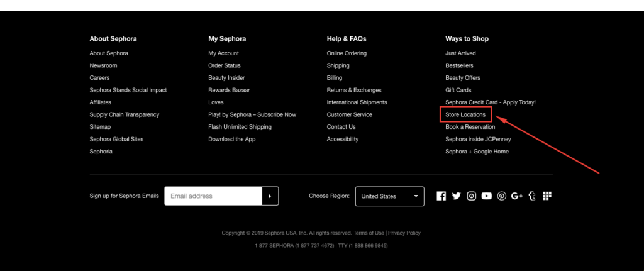Open Sephora's YouTube icon

[487, 196]
